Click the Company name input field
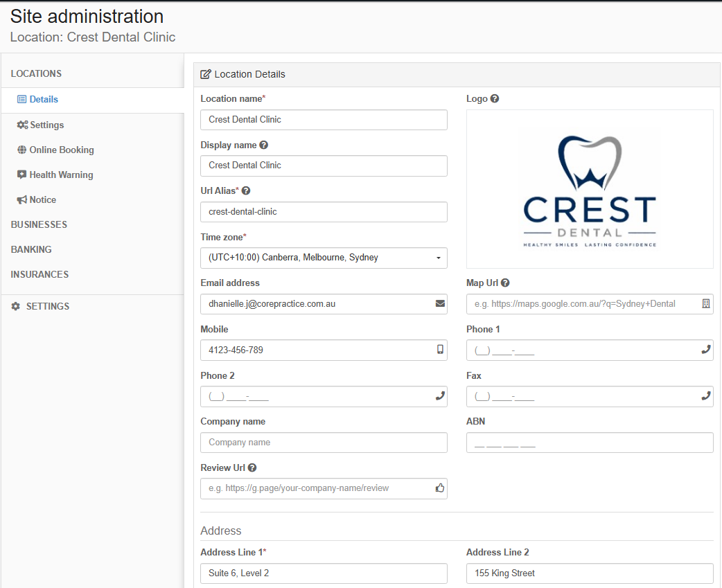The width and height of the screenshot is (722, 588). 324,442
